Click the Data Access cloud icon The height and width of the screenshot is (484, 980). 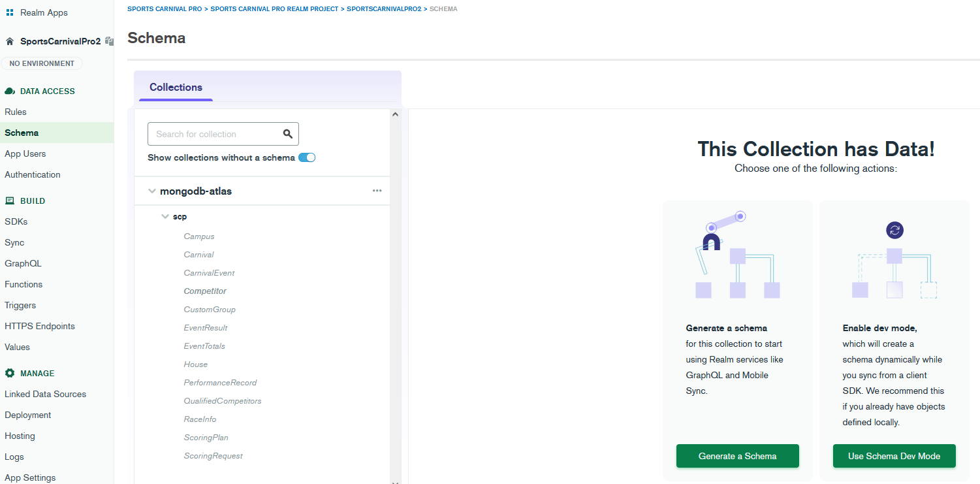point(10,91)
